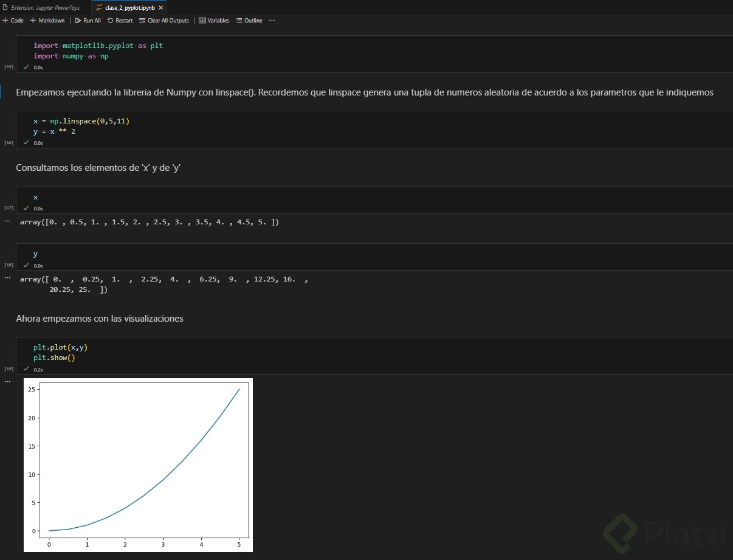Viewport: 733px width, 560px height.
Task: Open output options for the plot output cell
Action: tap(7, 380)
